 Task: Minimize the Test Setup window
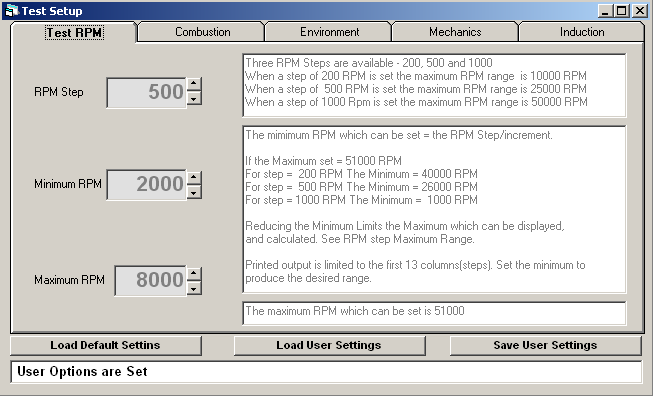pos(605,11)
